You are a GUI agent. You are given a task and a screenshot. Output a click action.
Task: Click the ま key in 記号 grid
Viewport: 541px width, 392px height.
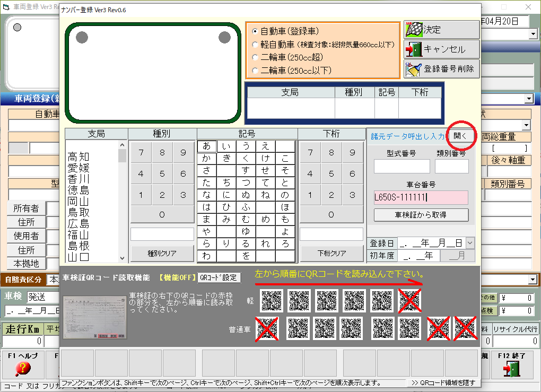click(207, 219)
